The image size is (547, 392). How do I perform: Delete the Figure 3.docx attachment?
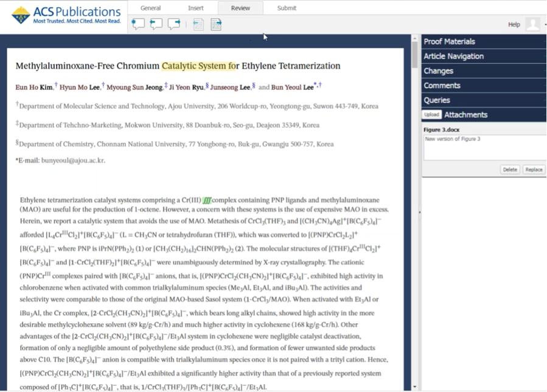(510, 170)
